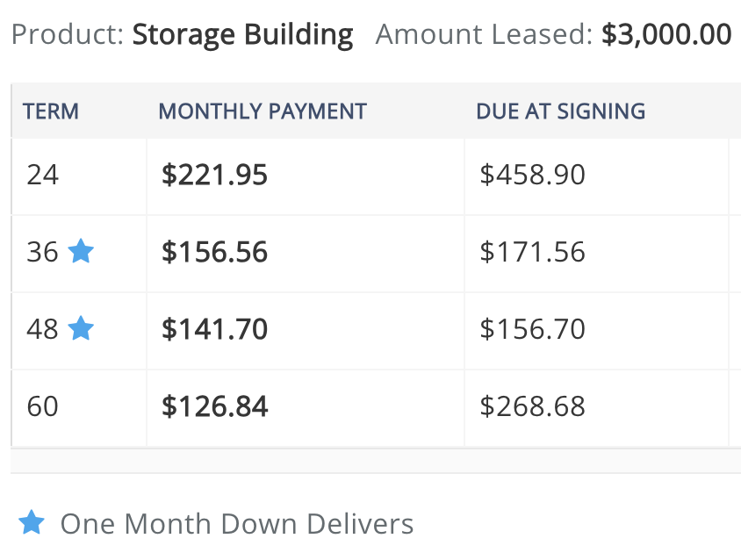Click the $171.56 due at signing

click(532, 252)
